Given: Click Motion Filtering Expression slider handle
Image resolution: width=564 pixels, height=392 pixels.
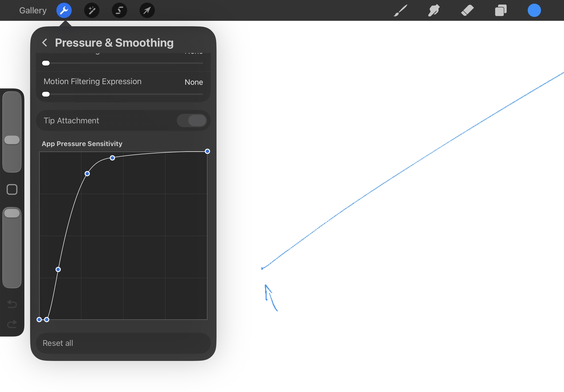Looking at the screenshot, I should tap(46, 94).
